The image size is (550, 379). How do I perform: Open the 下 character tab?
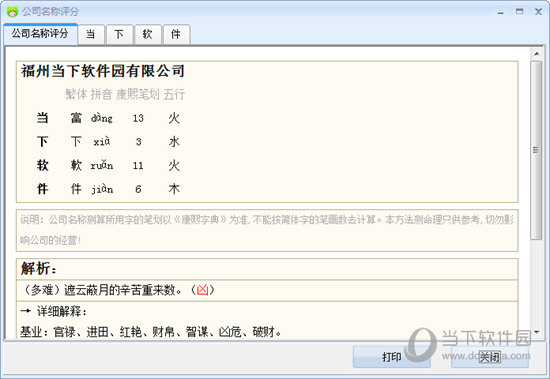[119, 34]
